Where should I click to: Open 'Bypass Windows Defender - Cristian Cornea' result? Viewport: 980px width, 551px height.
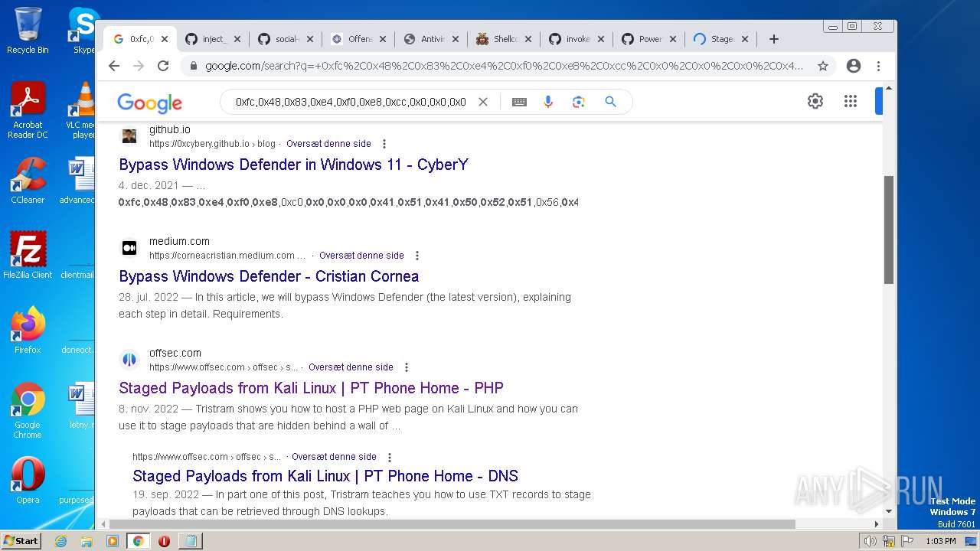point(269,276)
